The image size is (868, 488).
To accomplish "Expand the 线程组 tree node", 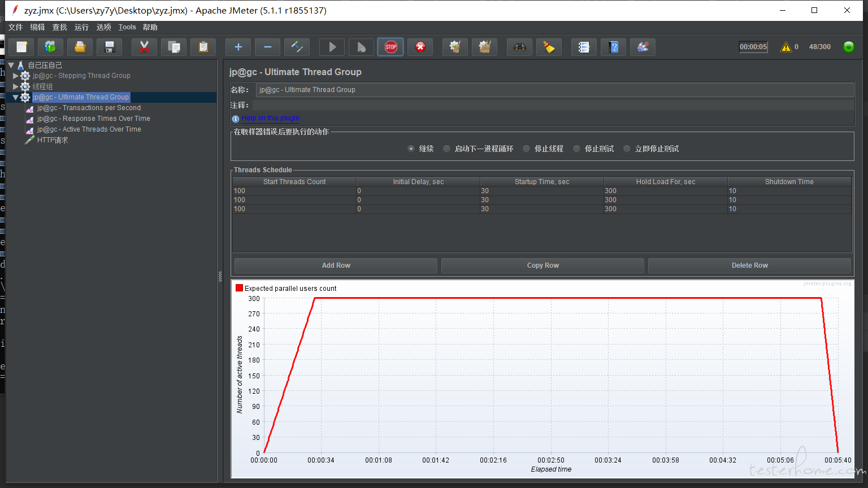I will pyautogui.click(x=16, y=86).
